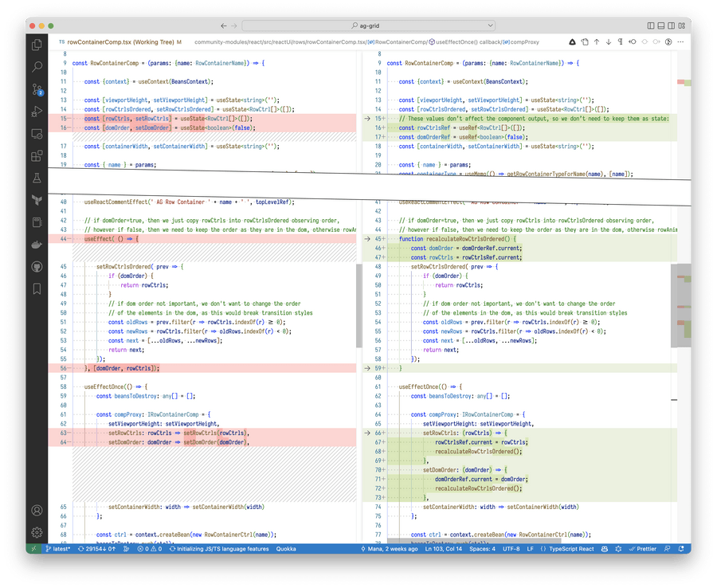Open the Manage gear menu

[37, 532]
